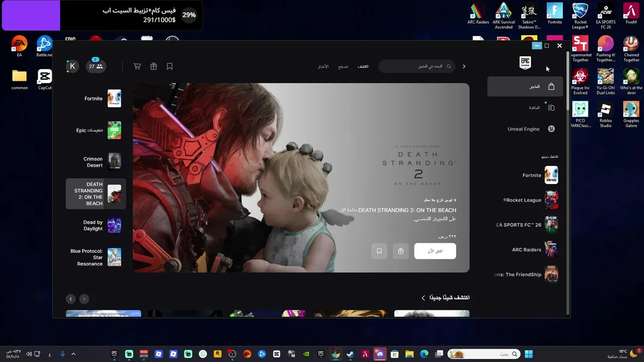The image size is (644, 362).
Task: Open the ARK Survival Ascended desktop shortcut
Action: point(504,16)
